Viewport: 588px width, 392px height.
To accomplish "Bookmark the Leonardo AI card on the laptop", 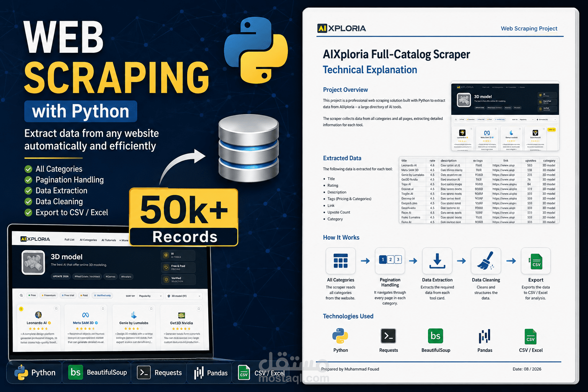I will pyautogui.click(x=56, y=309).
